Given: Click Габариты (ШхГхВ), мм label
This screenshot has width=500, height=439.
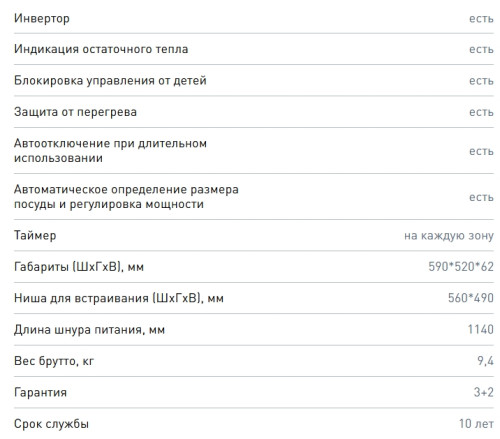Looking at the screenshot, I should pyautogui.click(x=79, y=267).
